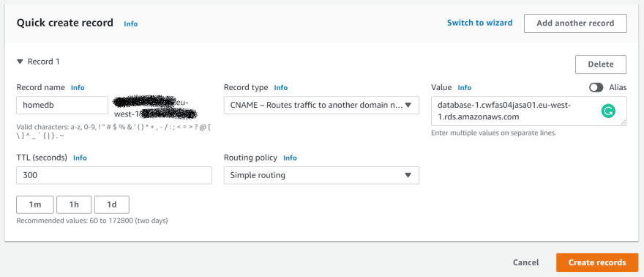Image resolution: width=644 pixels, height=277 pixels.
Task: Set TTL to 1m preset
Action: (35, 204)
